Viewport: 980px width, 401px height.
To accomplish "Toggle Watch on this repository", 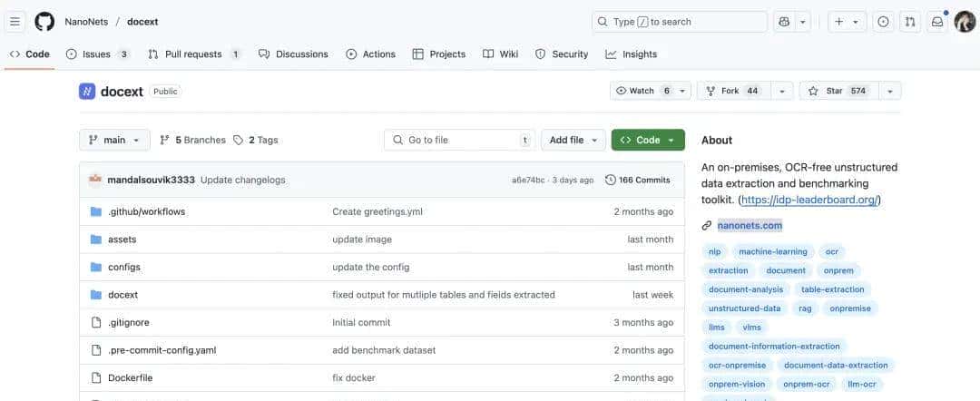I will click(x=642, y=91).
